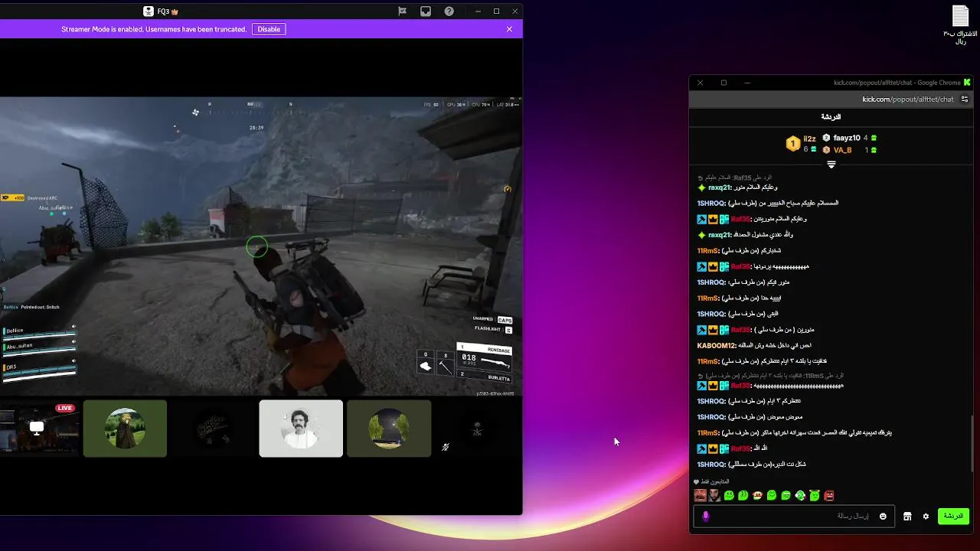The image size is (980, 551).
Task: Insert the bearded man face emote
Action: [714, 496]
